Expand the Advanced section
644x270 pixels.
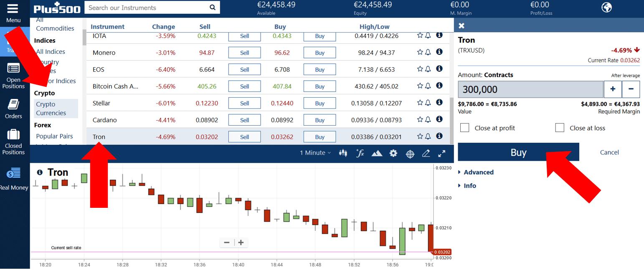[478, 172]
